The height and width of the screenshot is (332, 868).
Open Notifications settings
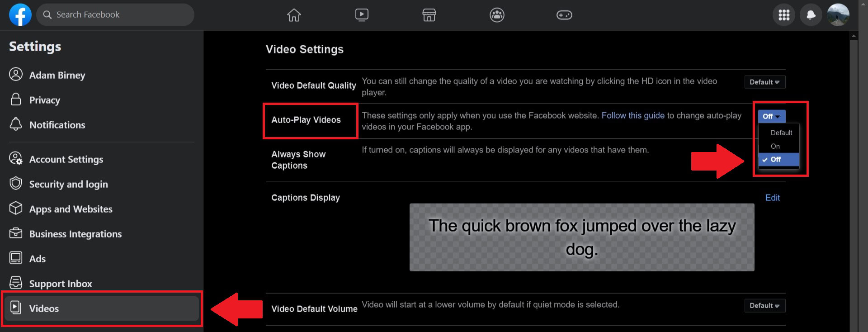pos(102,124)
